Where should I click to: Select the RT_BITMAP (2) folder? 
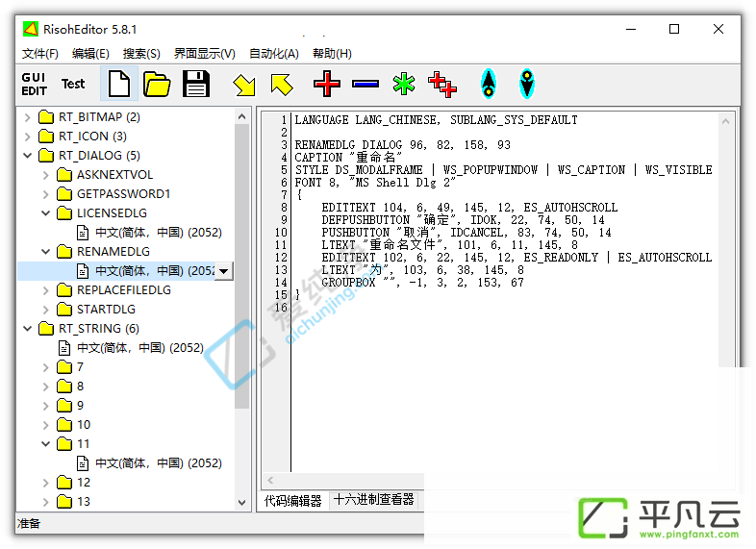click(x=89, y=117)
